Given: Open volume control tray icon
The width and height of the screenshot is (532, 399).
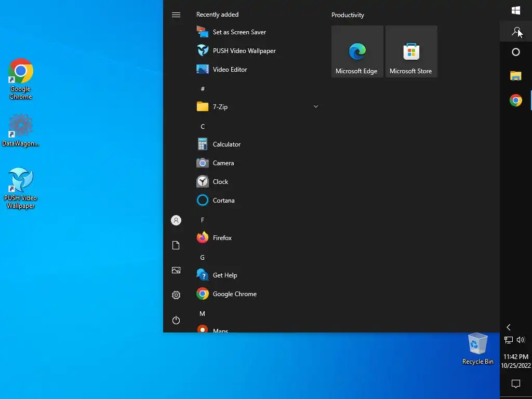Looking at the screenshot, I should [x=521, y=340].
